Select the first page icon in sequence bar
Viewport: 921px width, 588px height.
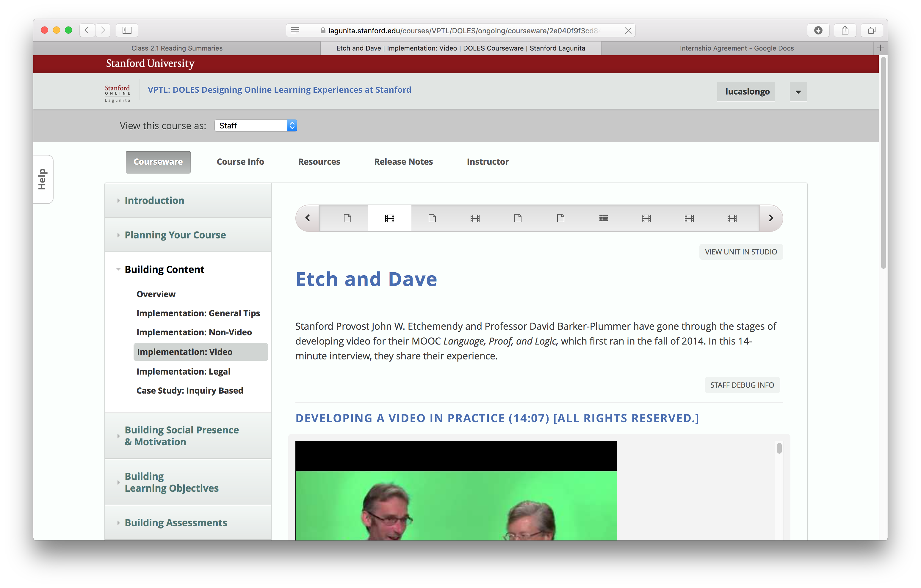pos(347,218)
